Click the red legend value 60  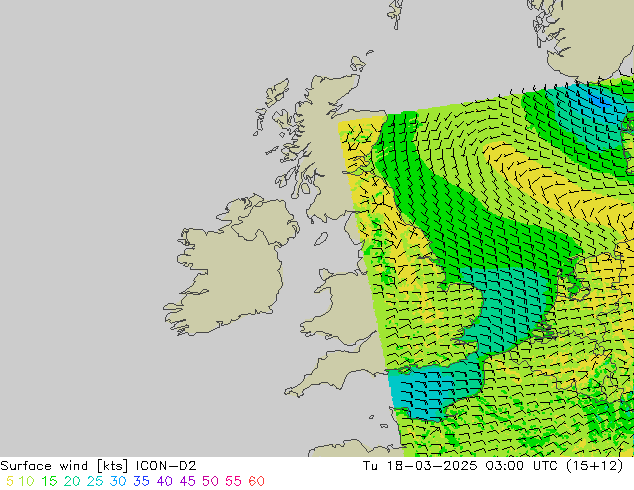point(256,481)
